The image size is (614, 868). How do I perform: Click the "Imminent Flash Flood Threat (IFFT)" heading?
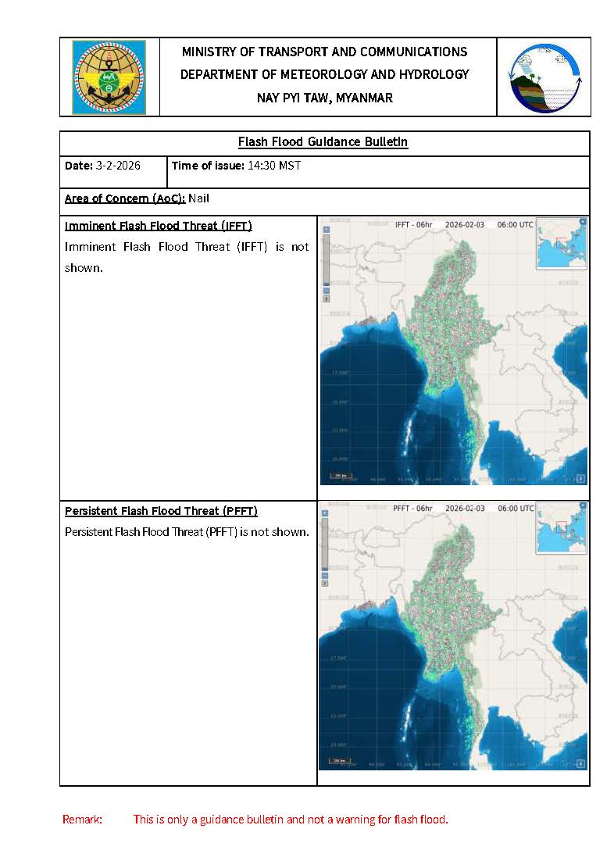(158, 226)
